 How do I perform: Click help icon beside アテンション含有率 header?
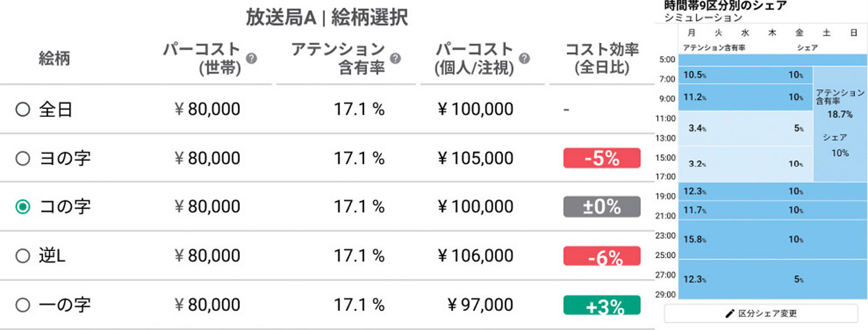[x=395, y=58]
